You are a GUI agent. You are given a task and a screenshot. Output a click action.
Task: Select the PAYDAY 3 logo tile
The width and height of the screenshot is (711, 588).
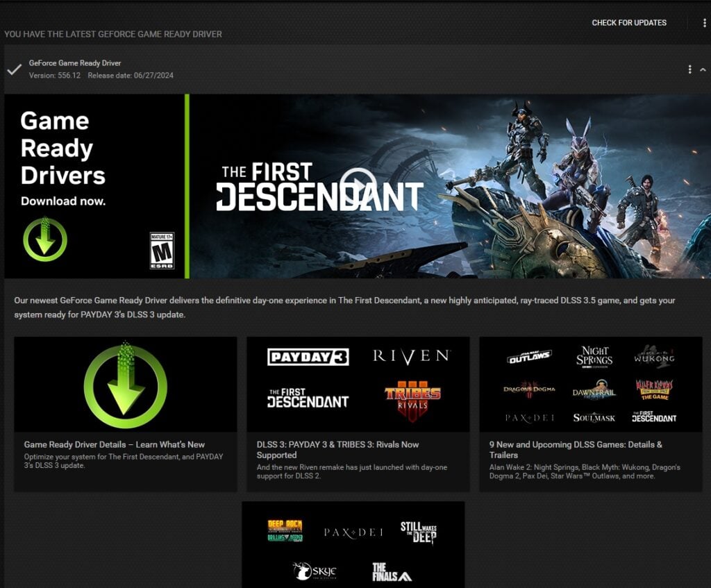pyautogui.click(x=307, y=356)
